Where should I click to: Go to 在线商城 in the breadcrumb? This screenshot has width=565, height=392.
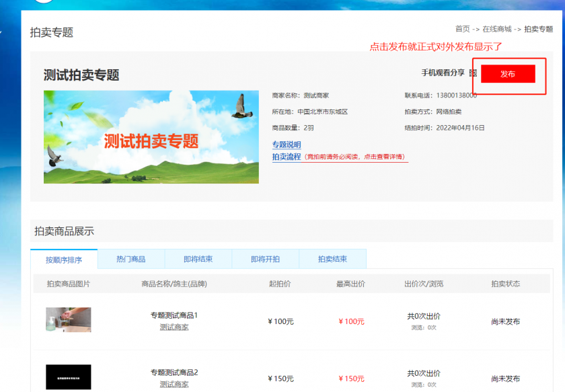point(496,29)
